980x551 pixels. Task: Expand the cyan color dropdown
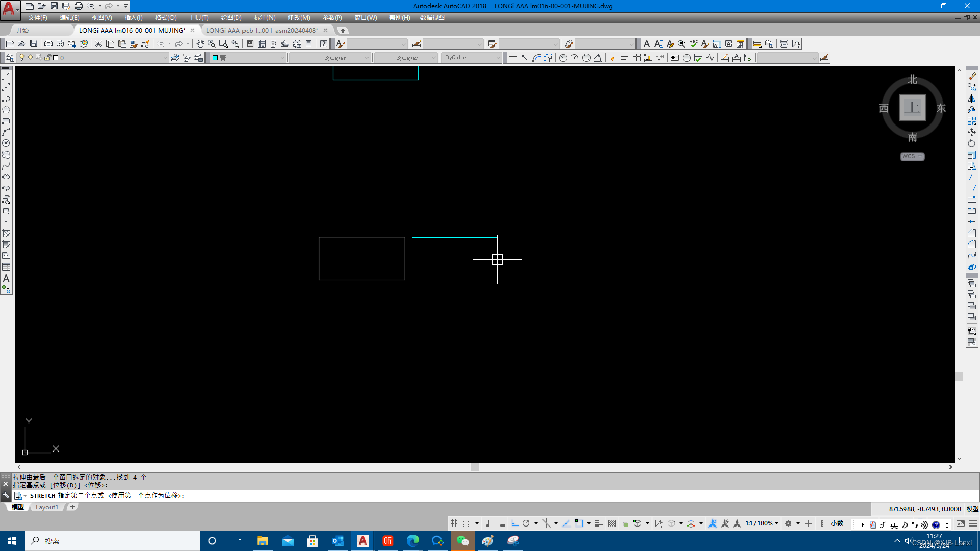click(x=282, y=58)
